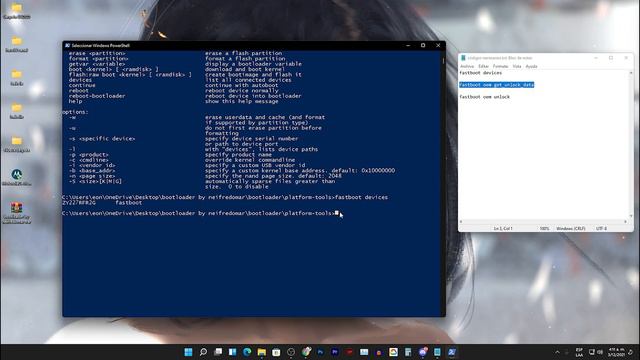Click 'fastboot devices' line in Notepad
This screenshot has width=640, height=360.
point(480,73)
